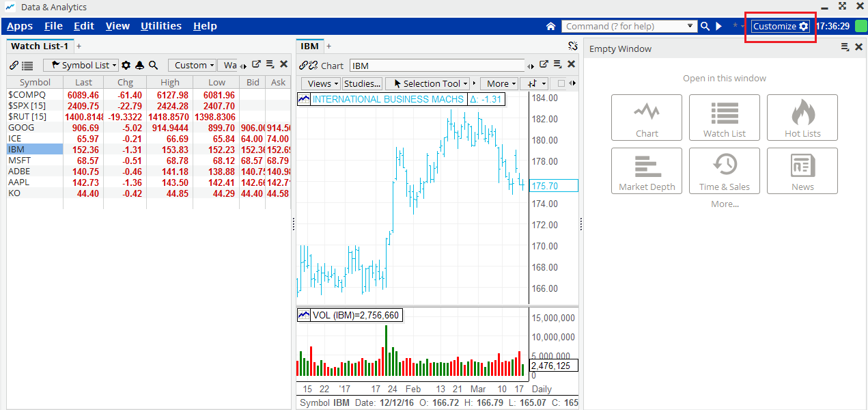Select the MSFT row in watch list

coord(148,161)
